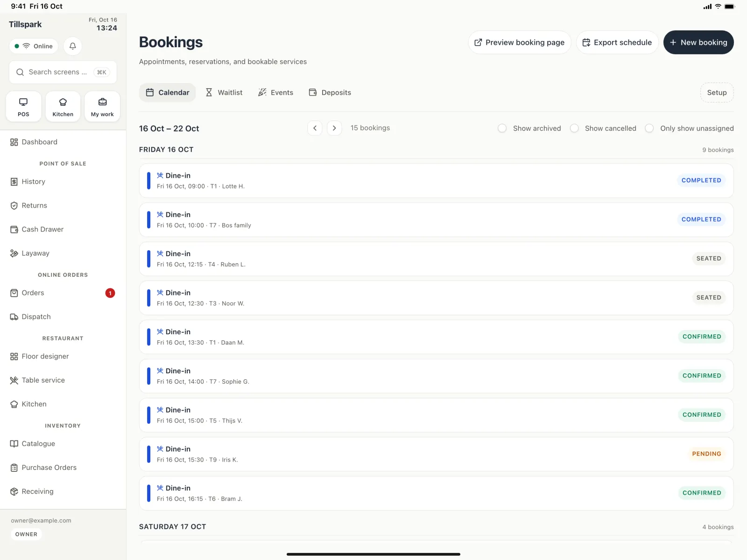Image resolution: width=747 pixels, height=560 pixels.
Task: Switch to Waitlist tab
Action: [x=224, y=92]
